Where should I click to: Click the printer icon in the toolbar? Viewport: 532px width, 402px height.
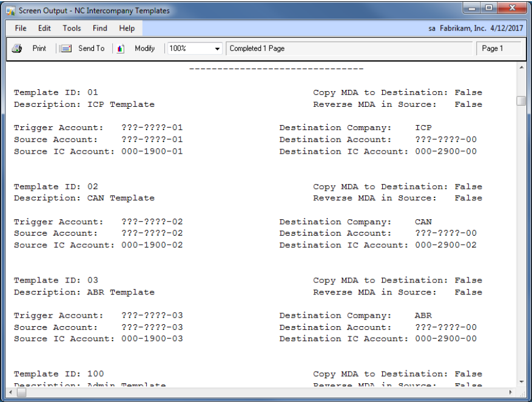[15, 49]
